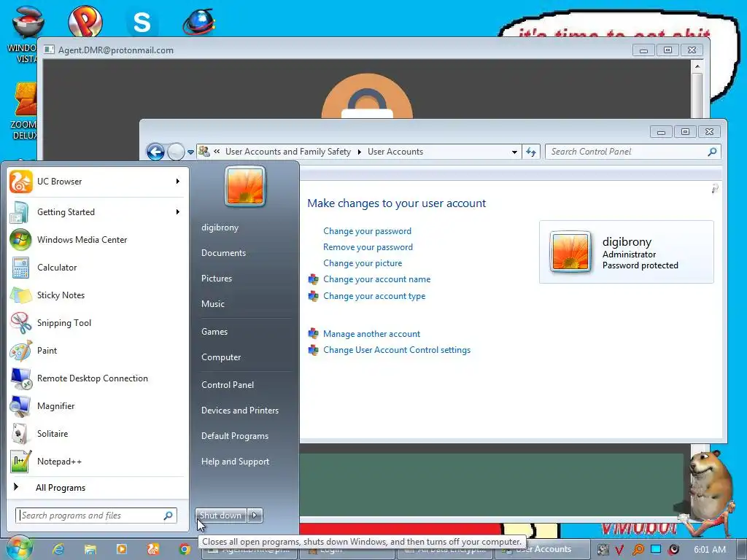Expand Getting Started submenu arrow

178,212
